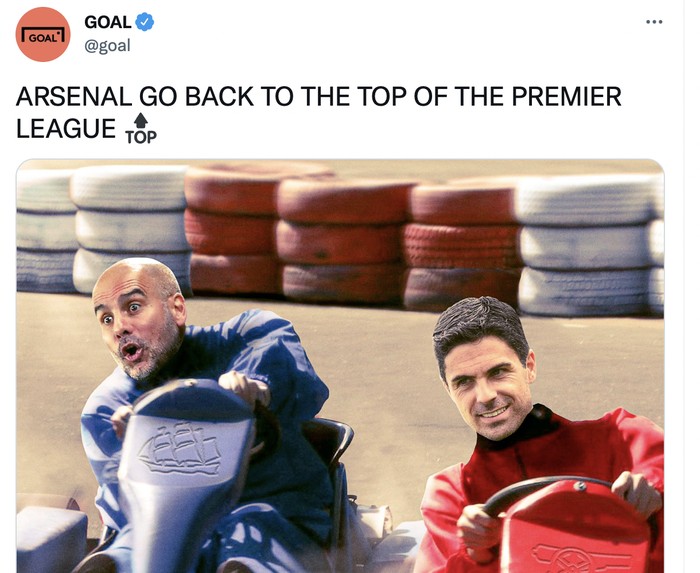
Task: Open the three-dot more options menu
Action: (x=654, y=21)
